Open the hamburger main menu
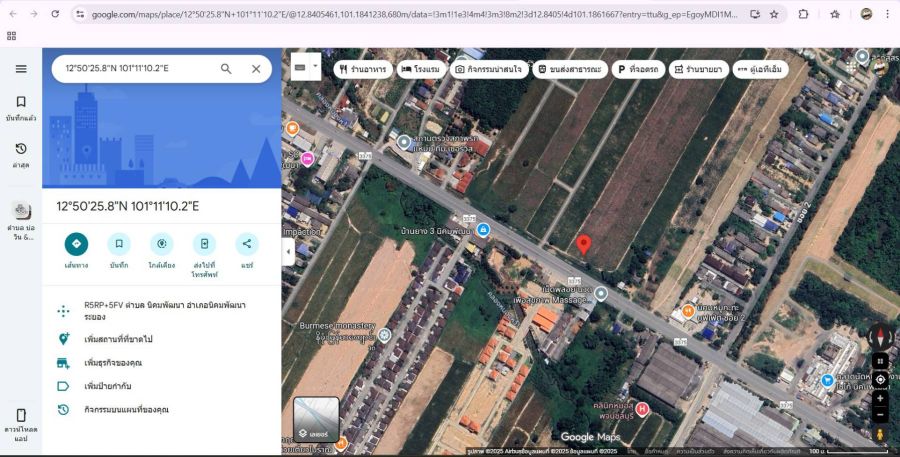This screenshot has height=457, width=900. click(x=21, y=69)
